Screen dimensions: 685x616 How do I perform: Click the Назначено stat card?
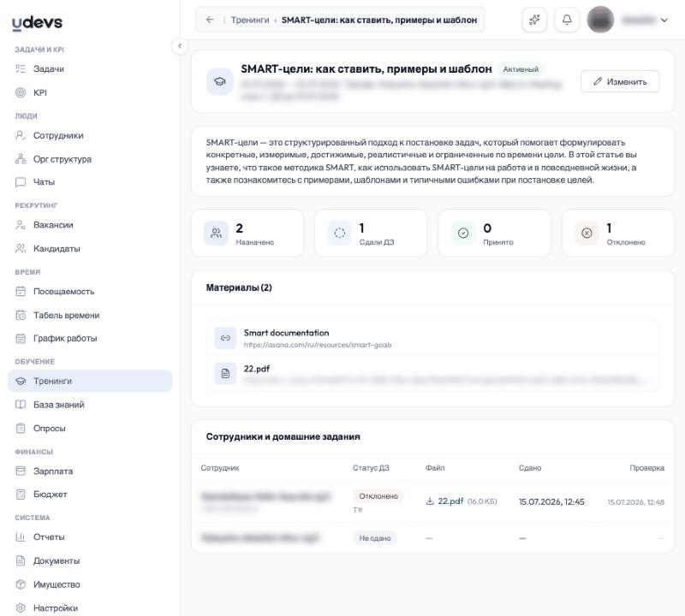coord(247,233)
